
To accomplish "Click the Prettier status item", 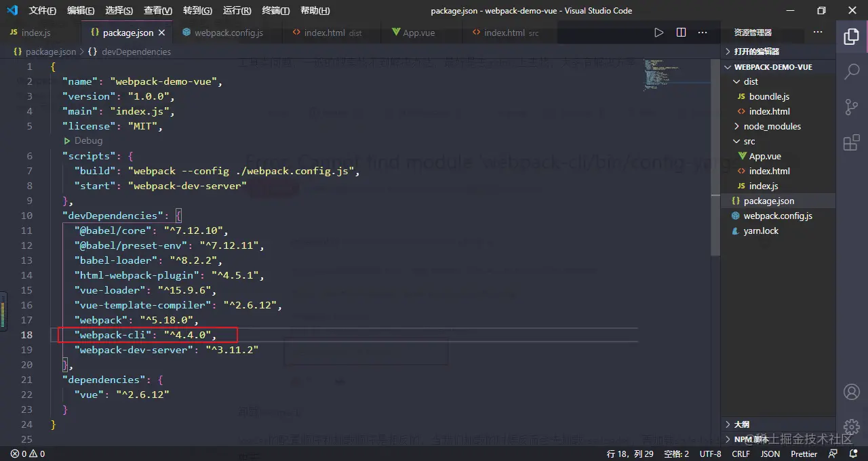I will click(x=804, y=454).
